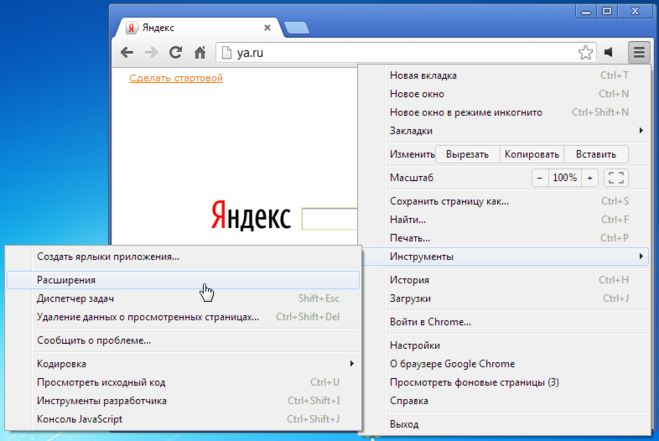
Task: Select Расширения from the tools submenu
Action: point(180,281)
